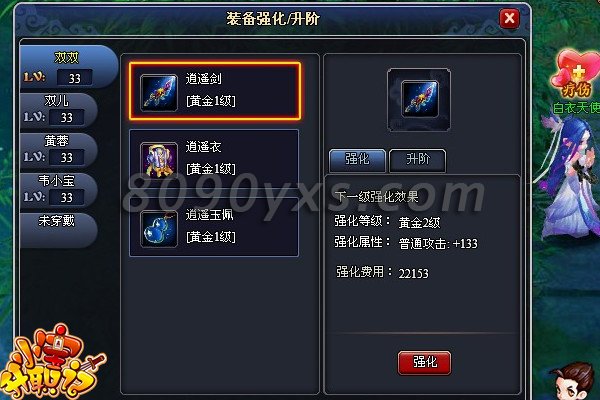600x400 pixels.
Task: Click the red 强化 button
Action: click(424, 362)
